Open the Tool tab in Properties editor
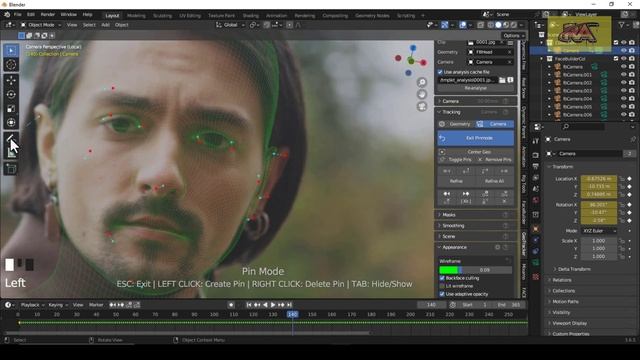640x360 pixels. point(536,141)
